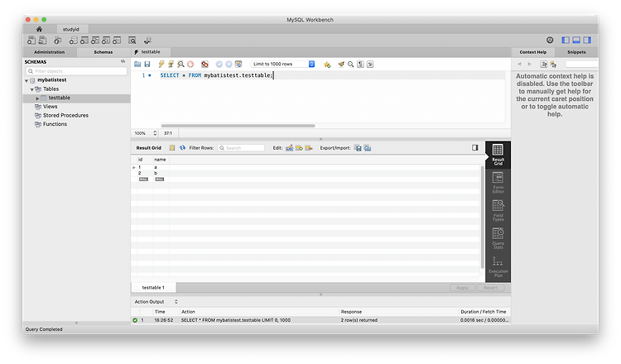Open the preferences gear icon
The image size is (621, 364).
click(550, 40)
